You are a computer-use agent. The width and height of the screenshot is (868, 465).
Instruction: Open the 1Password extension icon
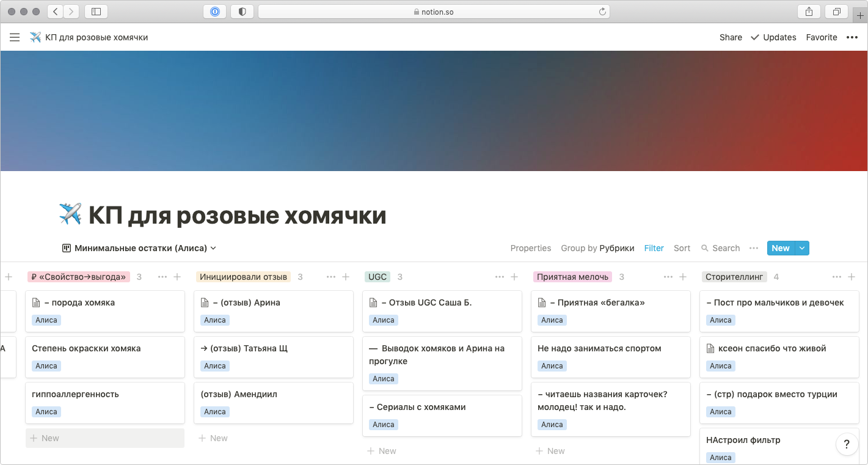[215, 11]
